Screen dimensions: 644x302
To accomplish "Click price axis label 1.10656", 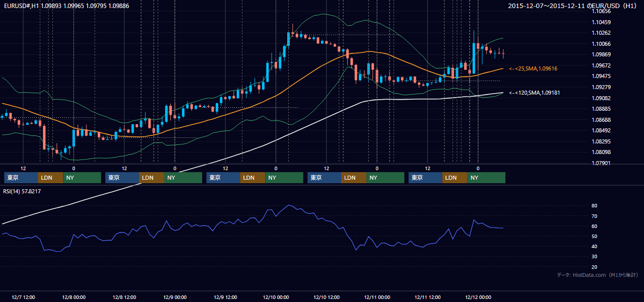I will coord(601,11).
